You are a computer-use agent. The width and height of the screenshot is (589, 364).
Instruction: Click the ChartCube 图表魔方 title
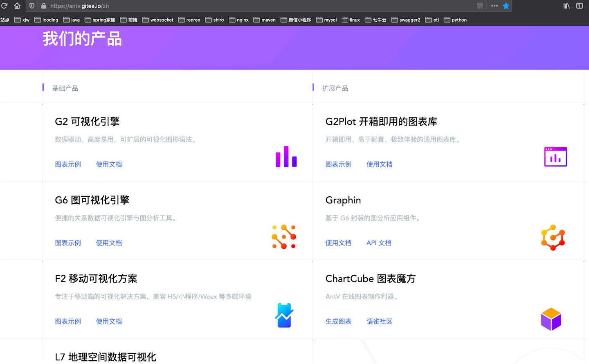tap(371, 279)
